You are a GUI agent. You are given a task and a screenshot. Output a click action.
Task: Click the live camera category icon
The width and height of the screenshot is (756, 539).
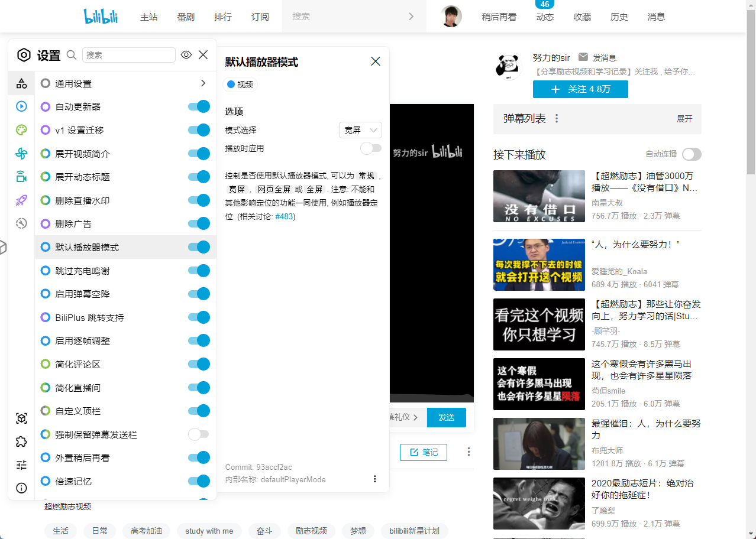(x=21, y=176)
